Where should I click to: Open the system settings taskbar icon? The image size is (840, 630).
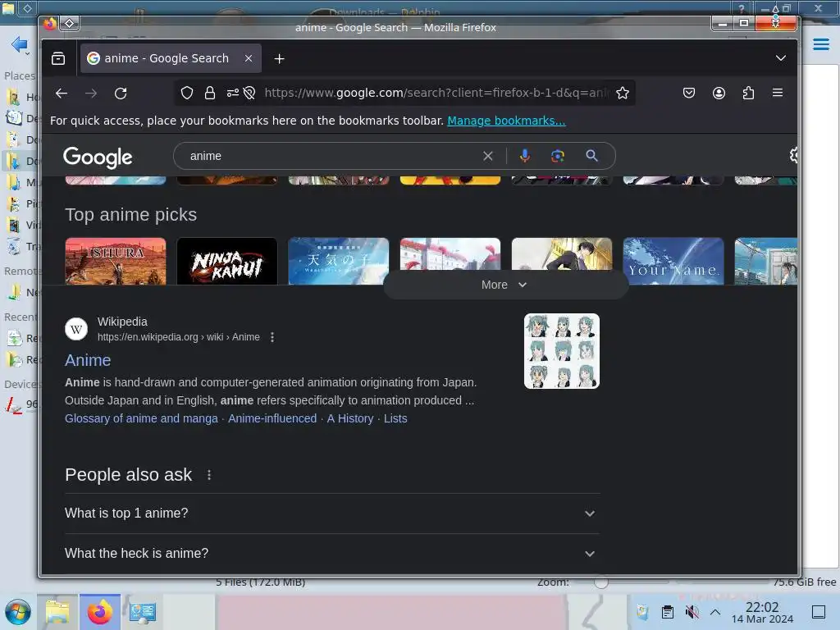coord(143,612)
